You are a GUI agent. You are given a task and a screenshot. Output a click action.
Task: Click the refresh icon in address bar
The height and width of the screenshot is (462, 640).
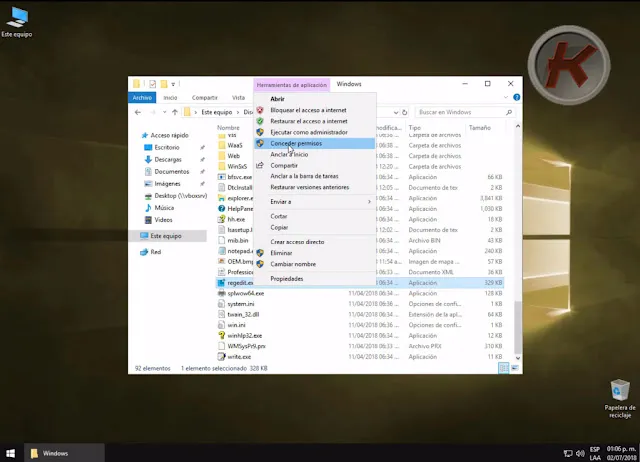click(x=404, y=112)
